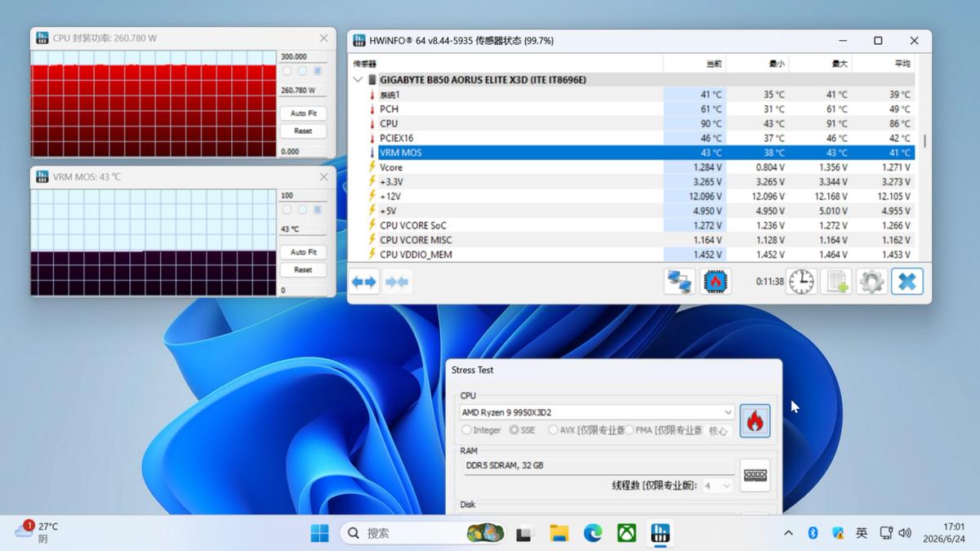Click the expand layout blue arrows icon
980x551 pixels.
[364, 282]
